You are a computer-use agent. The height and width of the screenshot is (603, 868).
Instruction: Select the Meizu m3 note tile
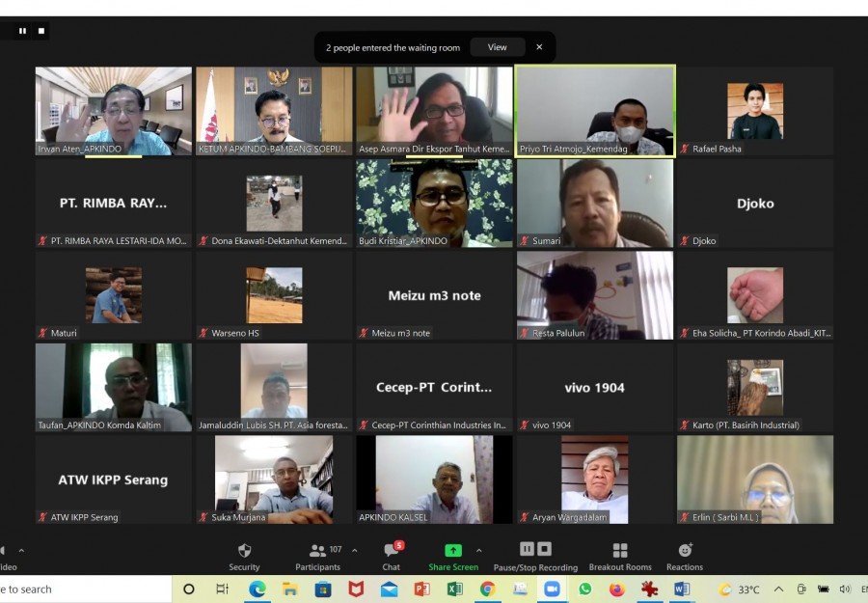click(x=435, y=295)
